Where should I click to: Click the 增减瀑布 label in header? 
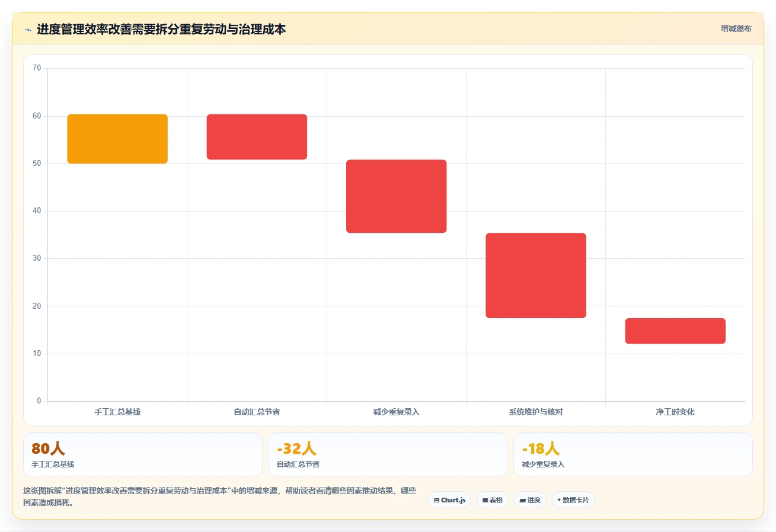[736, 28]
